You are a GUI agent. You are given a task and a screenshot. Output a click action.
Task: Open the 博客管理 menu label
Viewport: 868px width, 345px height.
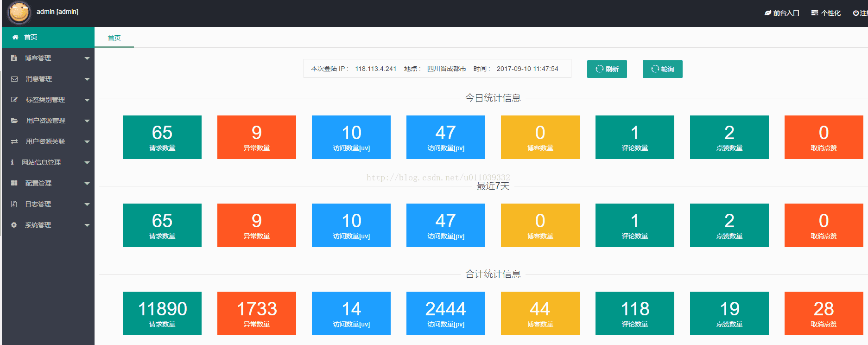38,58
